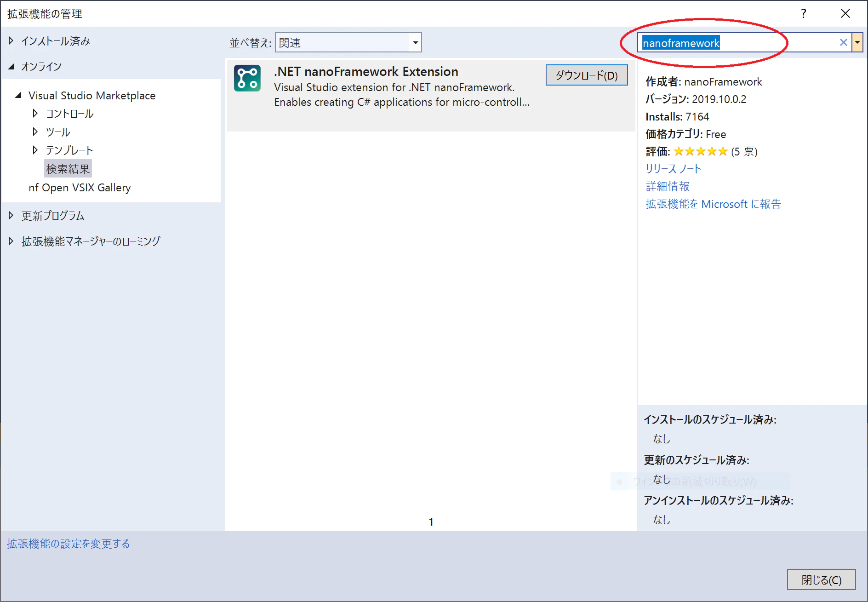
Task: Click 拡張機能を Microsoft に報告 link
Action: click(x=714, y=204)
